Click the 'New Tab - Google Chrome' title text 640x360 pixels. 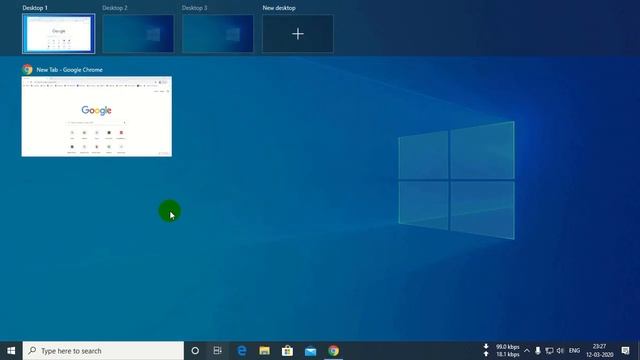click(69, 70)
